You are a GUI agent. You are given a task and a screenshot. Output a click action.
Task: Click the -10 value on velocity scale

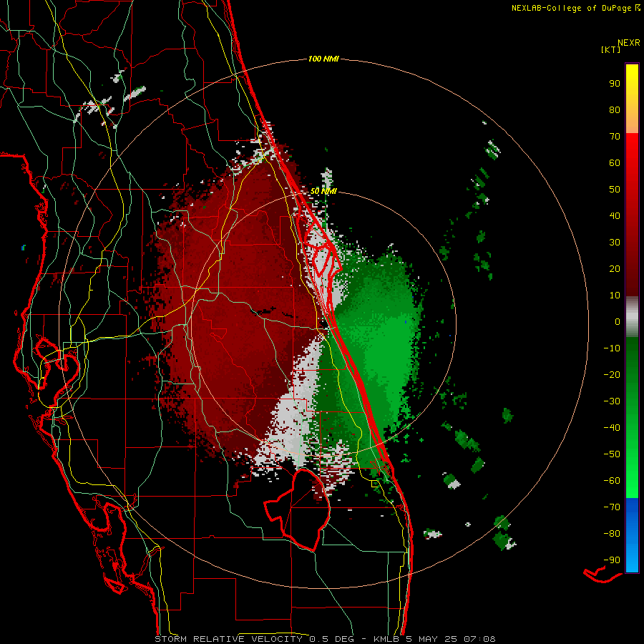click(612, 348)
